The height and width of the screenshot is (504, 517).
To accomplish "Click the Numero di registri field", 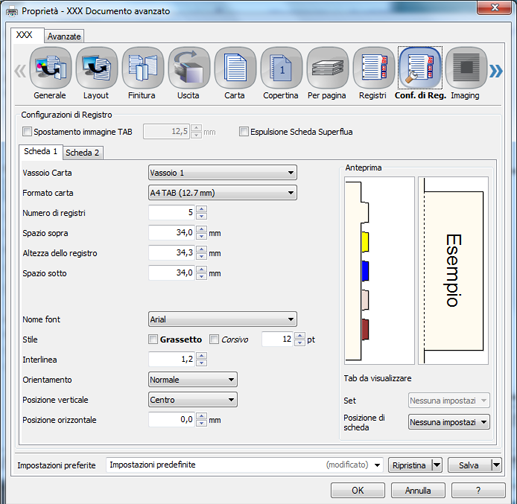I will click(x=171, y=213).
